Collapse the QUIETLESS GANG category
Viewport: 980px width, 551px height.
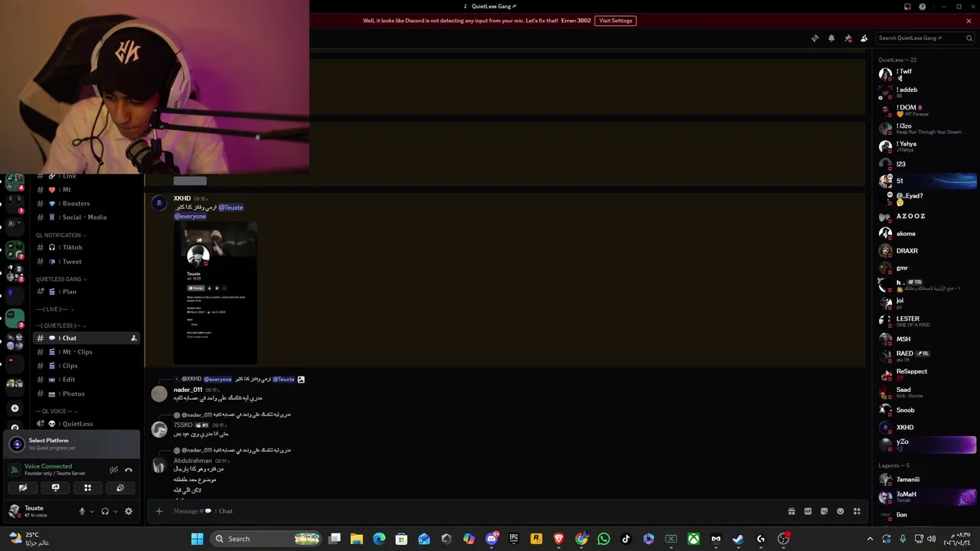pyautogui.click(x=61, y=279)
